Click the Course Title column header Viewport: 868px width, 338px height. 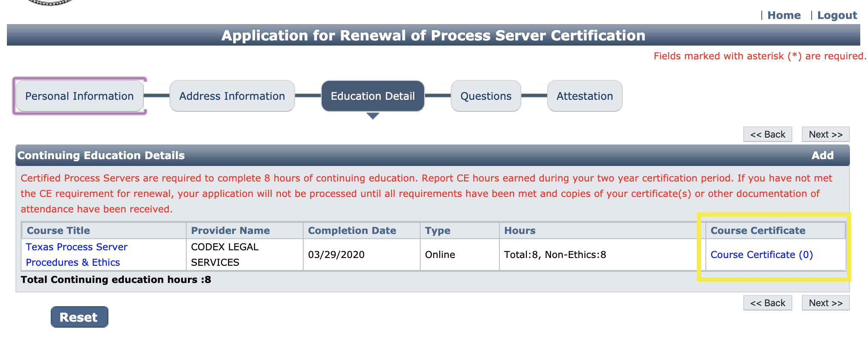pos(104,230)
